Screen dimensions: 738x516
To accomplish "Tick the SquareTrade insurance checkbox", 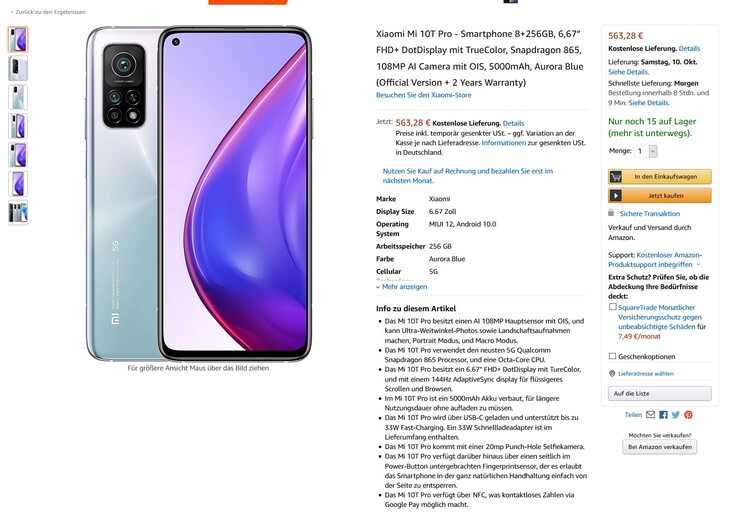I will (612, 307).
